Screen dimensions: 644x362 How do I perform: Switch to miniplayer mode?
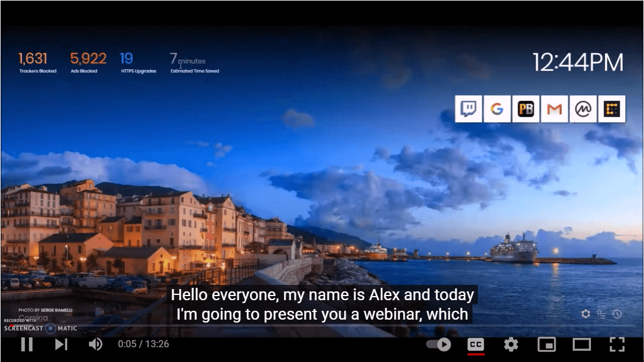click(x=547, y=344)
